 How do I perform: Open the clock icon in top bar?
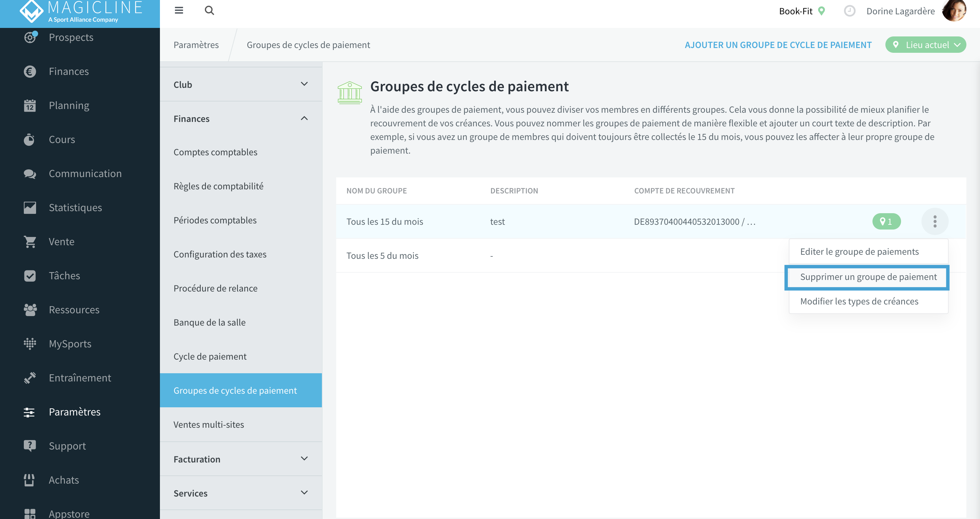pos(849,11)
